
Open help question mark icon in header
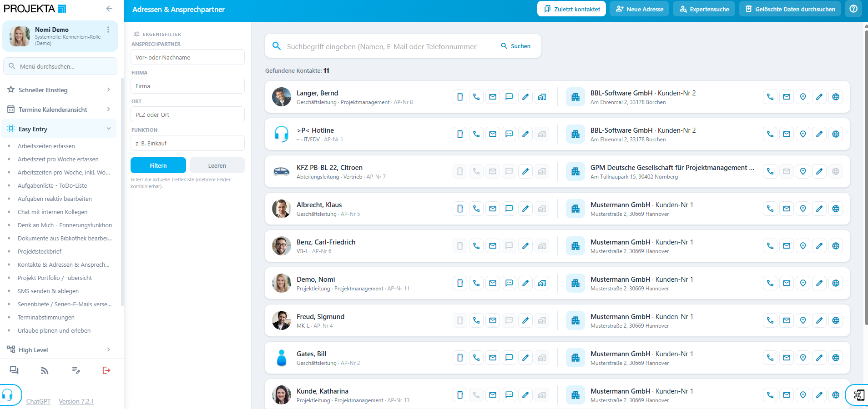(853, 9)
